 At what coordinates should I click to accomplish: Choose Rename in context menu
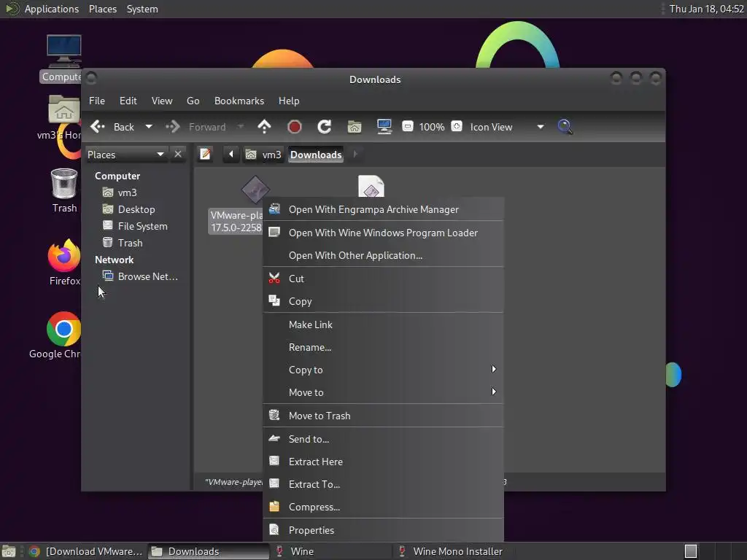383,347
